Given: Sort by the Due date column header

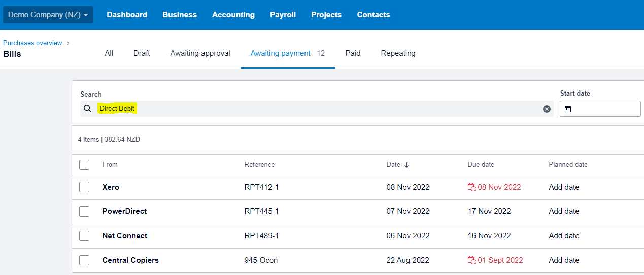Looking at the screenshot, I should [x=481, y=165].
